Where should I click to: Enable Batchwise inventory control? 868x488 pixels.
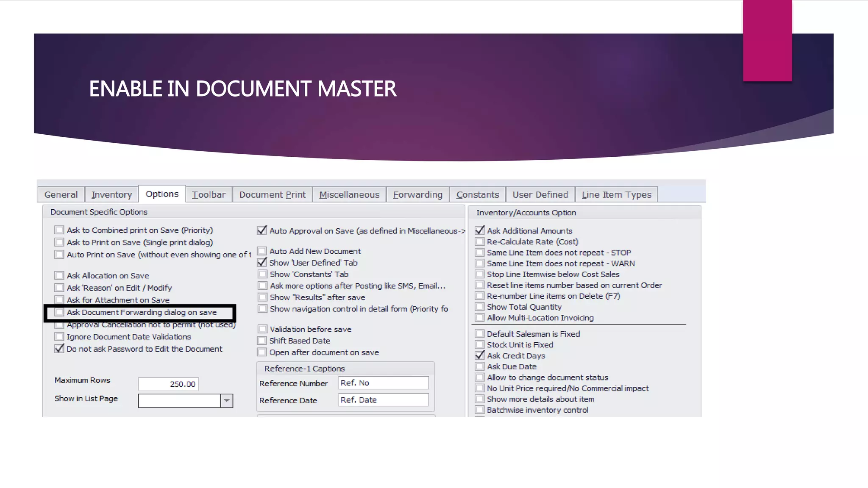(479, 410)
